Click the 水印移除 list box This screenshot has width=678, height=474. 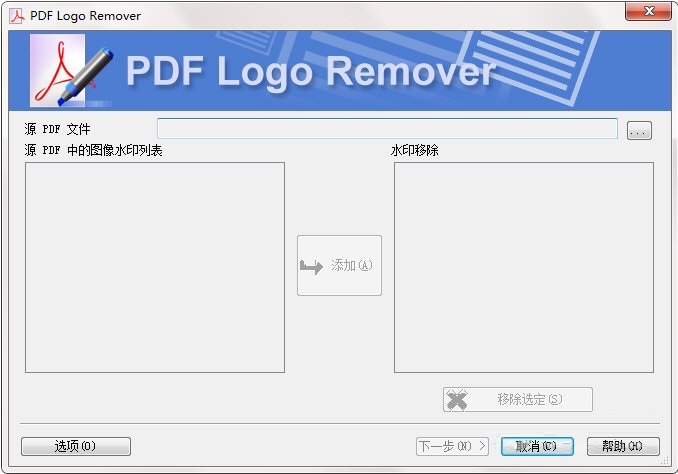[x=524, y=267]
